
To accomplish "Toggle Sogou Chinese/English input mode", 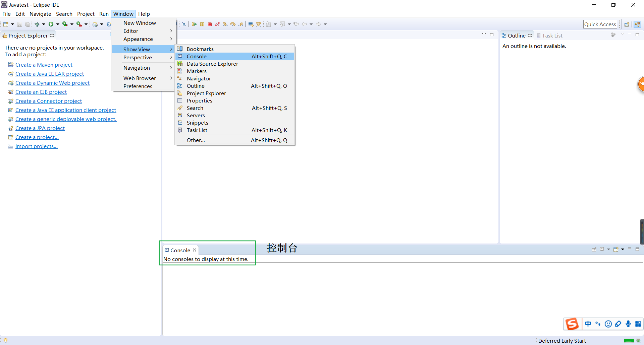I will 588,324.
